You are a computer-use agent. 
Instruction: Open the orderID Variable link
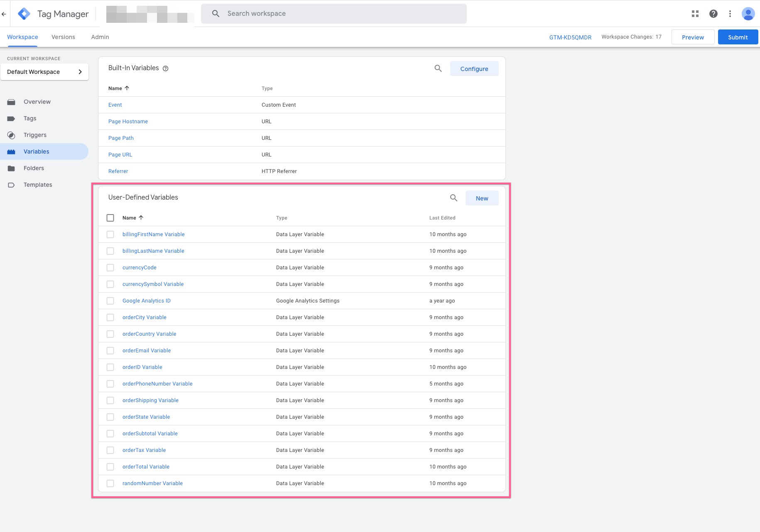coord(142,367)
